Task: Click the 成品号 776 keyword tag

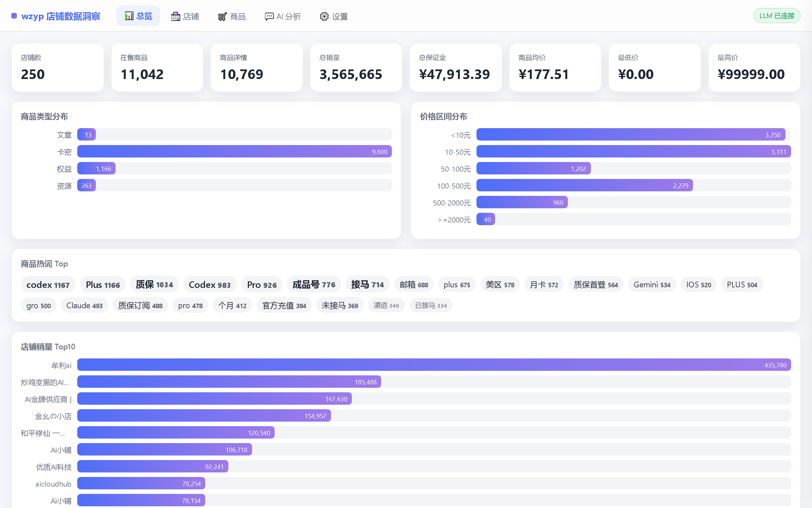Action: pos(314,284)
